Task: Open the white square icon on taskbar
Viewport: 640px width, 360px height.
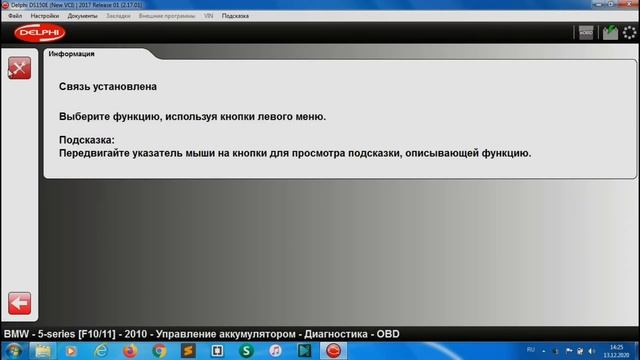Action: pos(217,351)
